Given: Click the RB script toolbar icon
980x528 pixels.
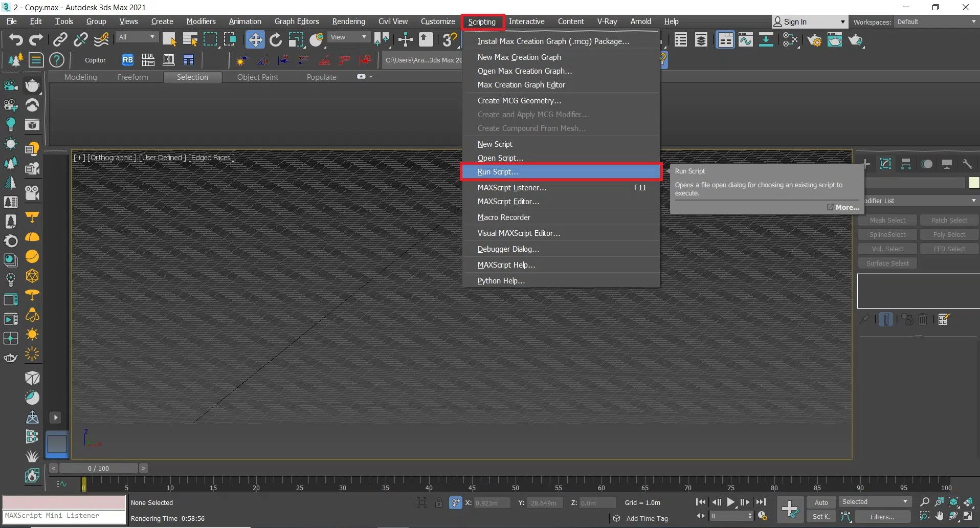Looking at the screenshot, I should [x=127, y=60].
